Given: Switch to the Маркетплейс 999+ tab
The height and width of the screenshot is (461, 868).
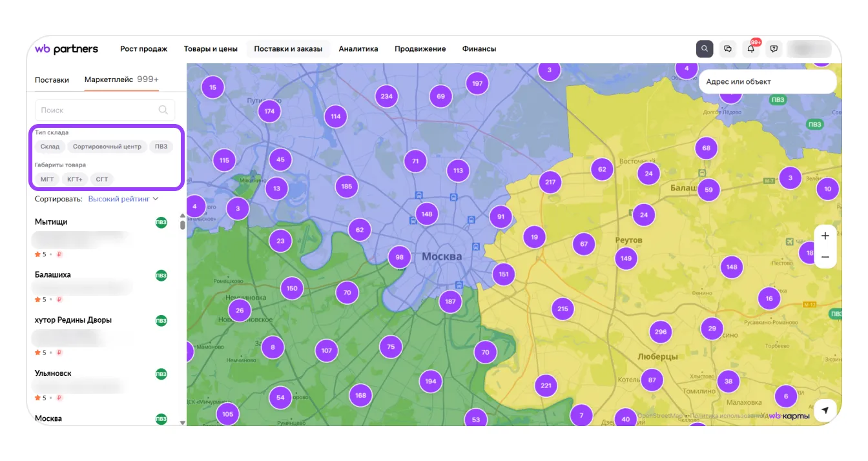Looking at the screenshot, I should pyautogui.click(x=121, y=80).
